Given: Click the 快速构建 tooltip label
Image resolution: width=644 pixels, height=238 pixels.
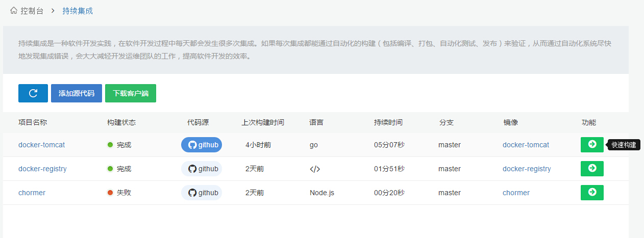Looking at the screenshot, I should click(x=624, y=145).
